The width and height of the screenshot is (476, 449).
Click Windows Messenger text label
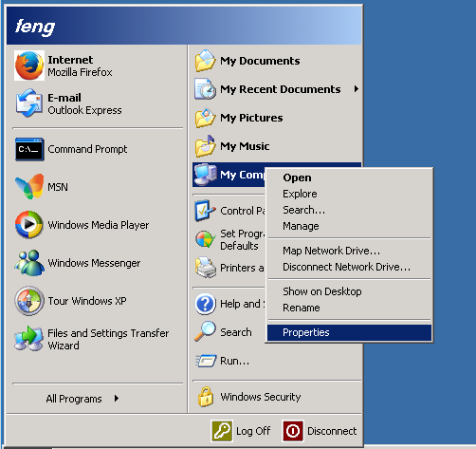click(x=94, y=263)
